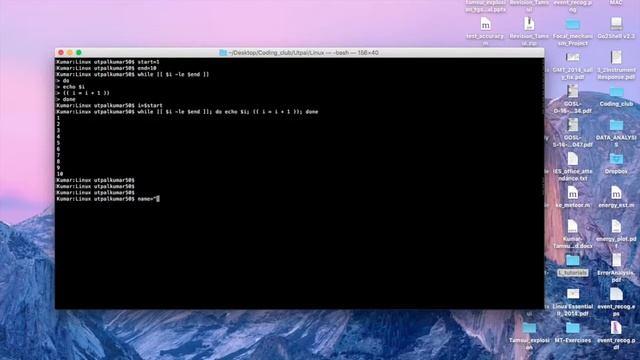This screenshot has width=640, height=360.
Task: Open the MT-Exercises folder icon
Action: tap(573, 328)
